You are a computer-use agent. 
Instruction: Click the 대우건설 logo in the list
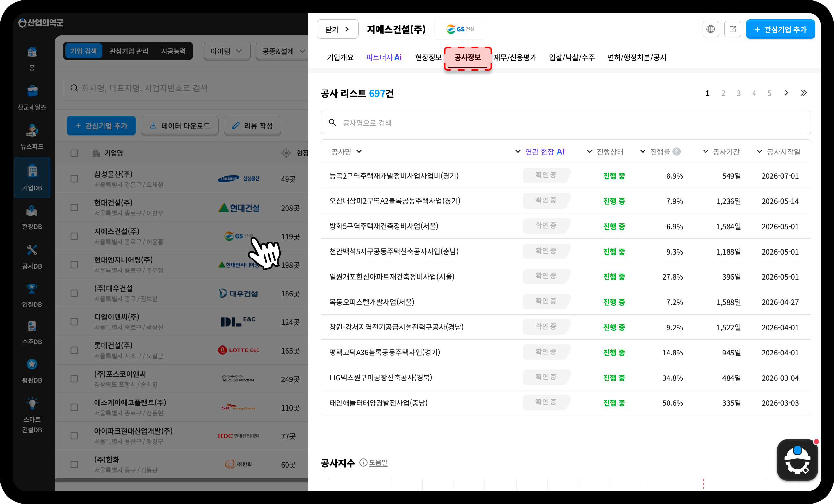(238, 293)
